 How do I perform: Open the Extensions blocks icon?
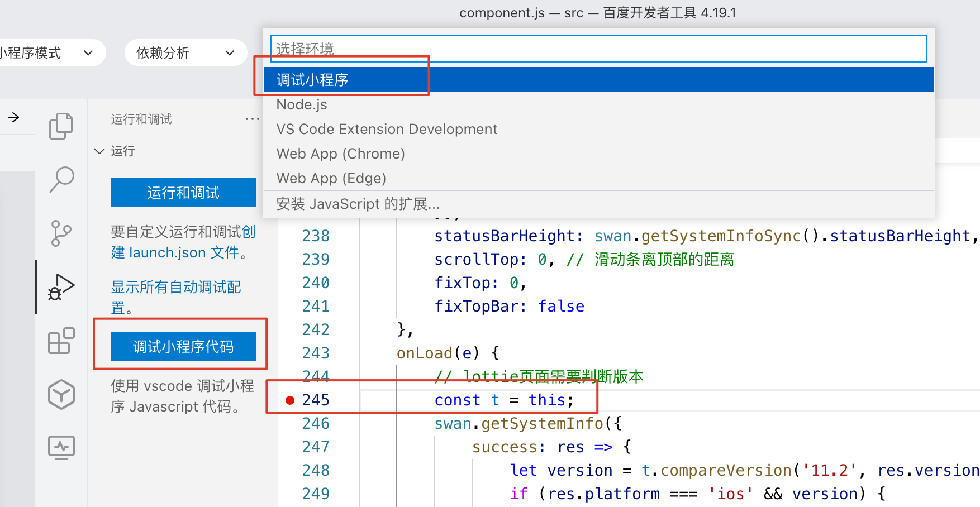coord(61,341)
